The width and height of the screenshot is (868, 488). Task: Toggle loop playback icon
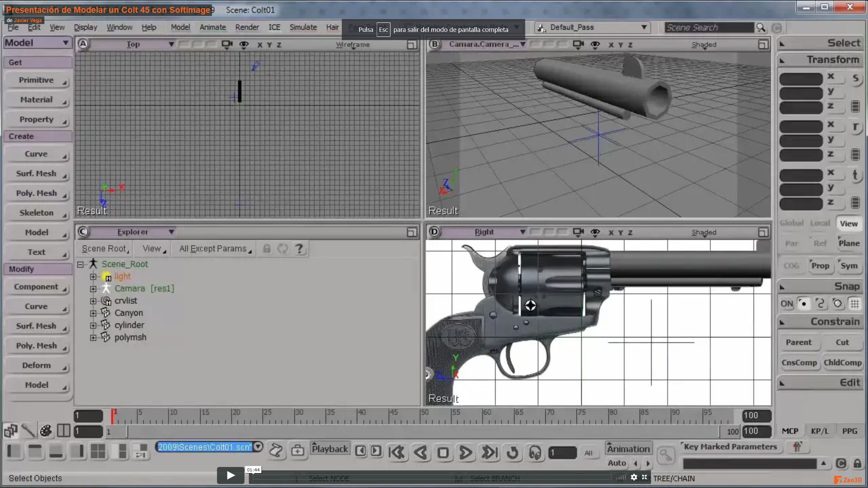[x=512, y=452]
